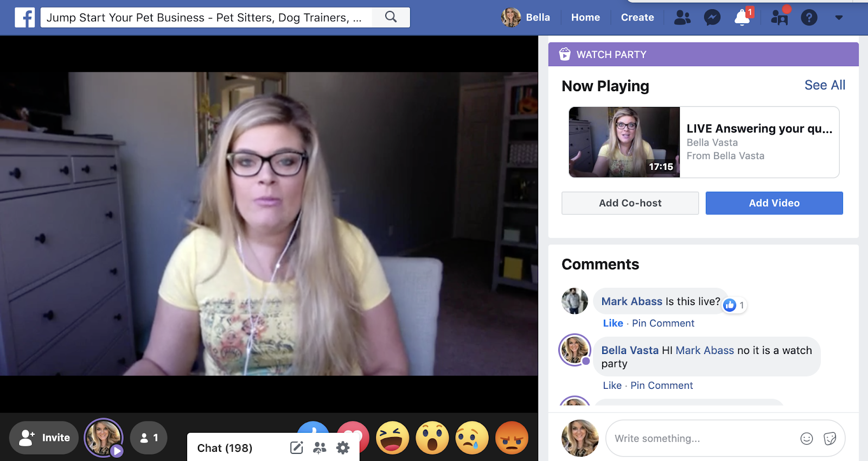Open the Mark Abass name link in his comment

point(631,301)
